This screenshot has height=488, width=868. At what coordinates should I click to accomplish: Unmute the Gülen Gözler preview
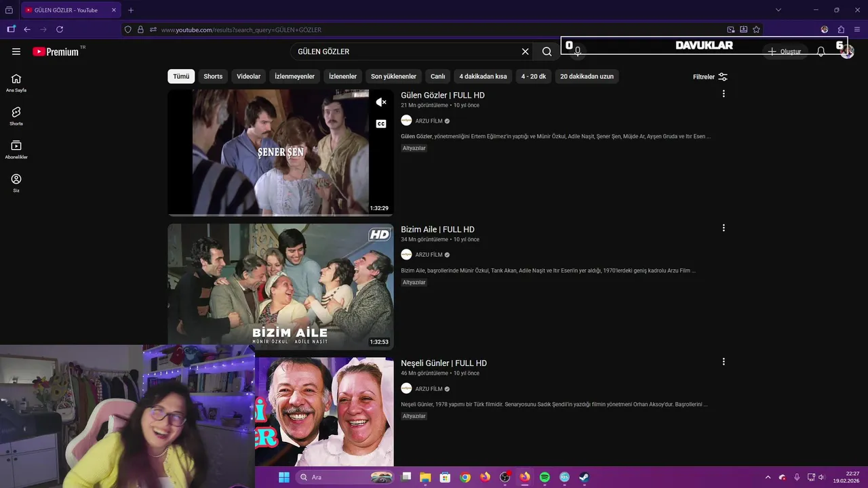pos(381,102)
